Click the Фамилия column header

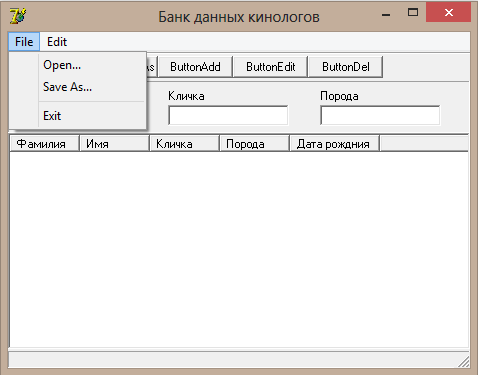click(x=45, y=144)
